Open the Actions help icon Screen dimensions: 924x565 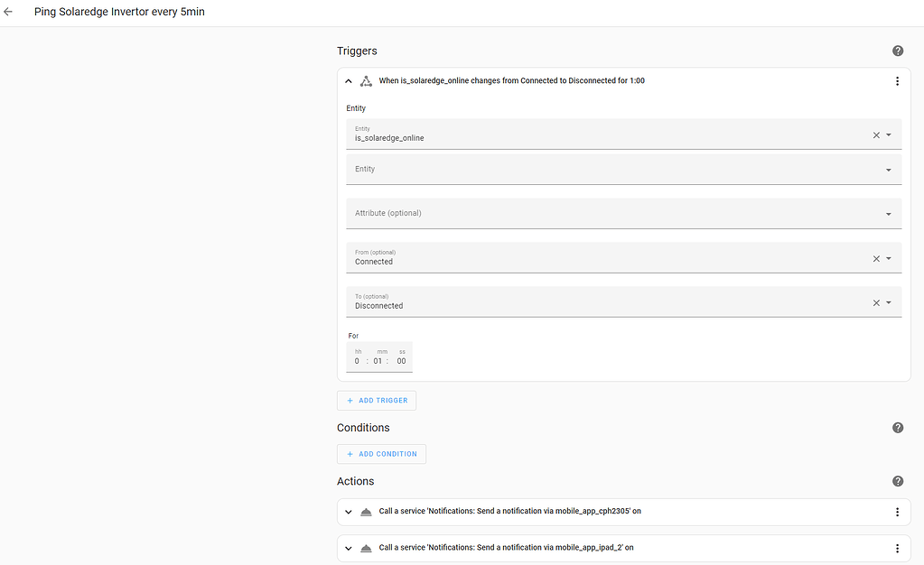pyautogui.click(x=897, y=481)
